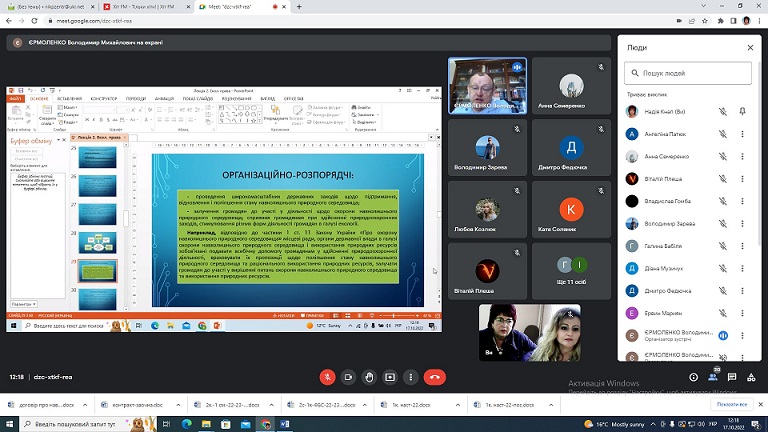Click muted mic icon for Діана Музичук
The height and width of the screenshot is (432, 768).
tap(722, 268)
